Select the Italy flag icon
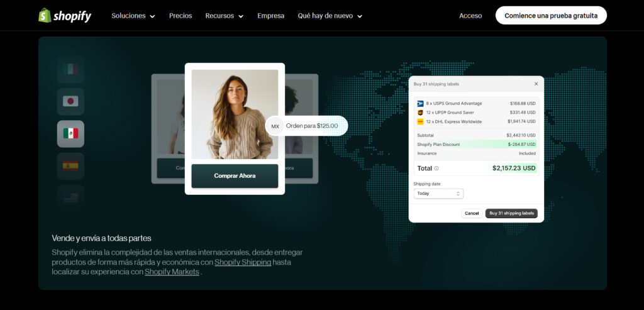644x310 pixels. (70, 69)
